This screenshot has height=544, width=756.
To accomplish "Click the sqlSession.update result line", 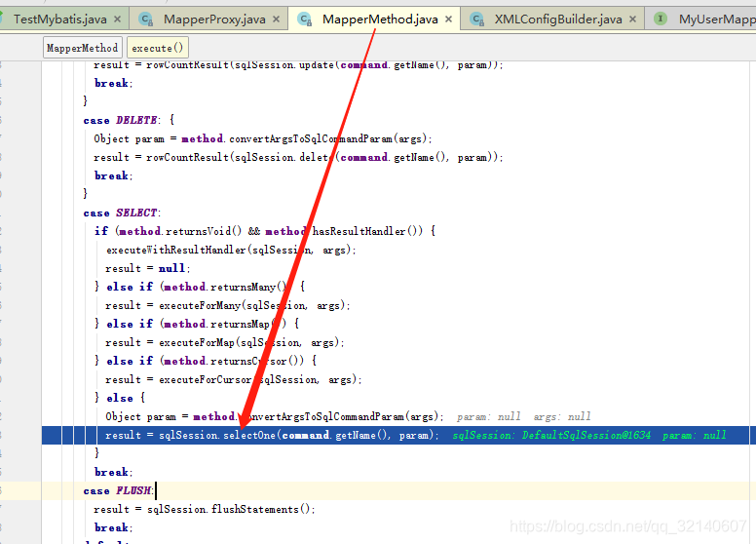I will 298,65.
